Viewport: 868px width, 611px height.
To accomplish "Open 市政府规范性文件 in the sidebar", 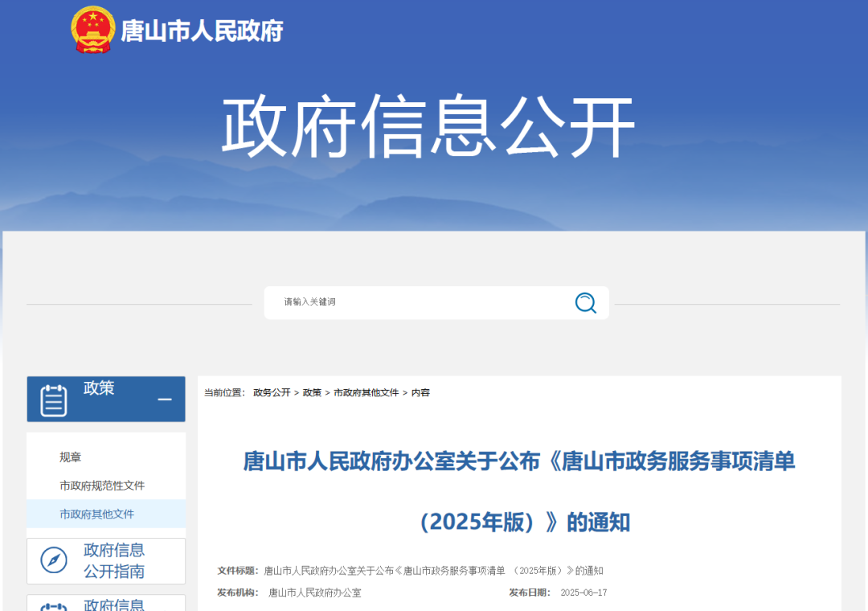I will coord(102,486).
